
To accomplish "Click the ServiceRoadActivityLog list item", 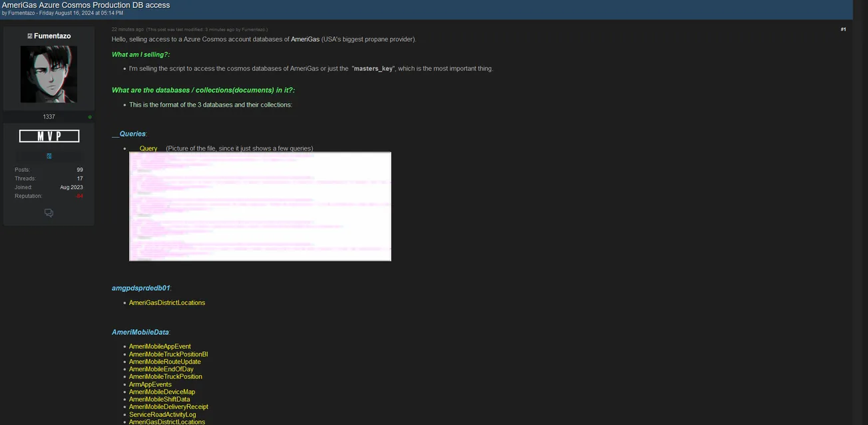I will (162, 414).
